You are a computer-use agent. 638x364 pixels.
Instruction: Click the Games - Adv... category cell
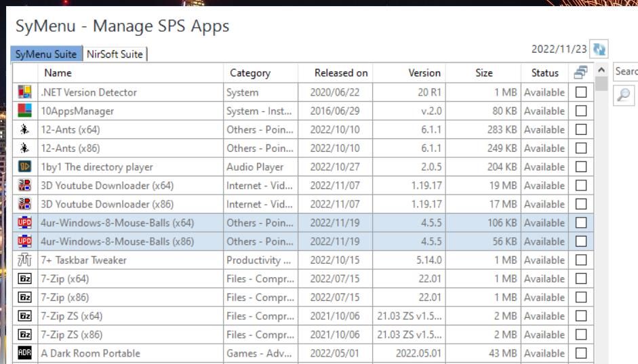(260, 353)
